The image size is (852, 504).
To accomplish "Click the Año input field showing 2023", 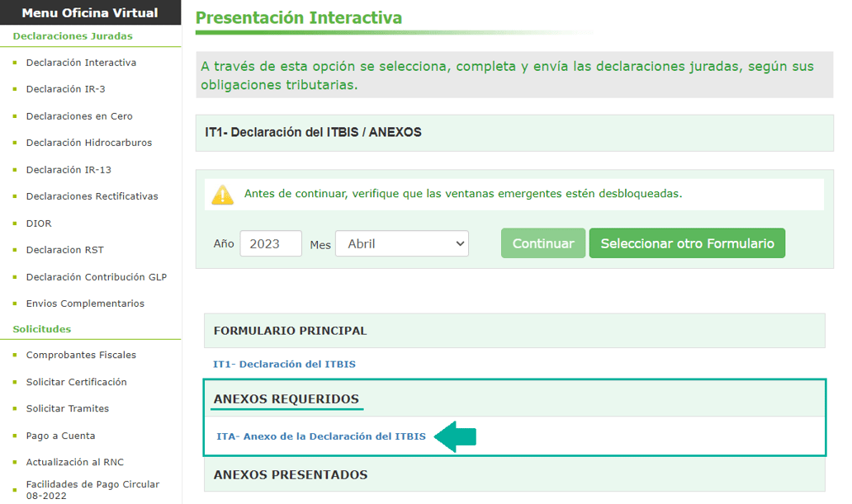I will [270, 243].
